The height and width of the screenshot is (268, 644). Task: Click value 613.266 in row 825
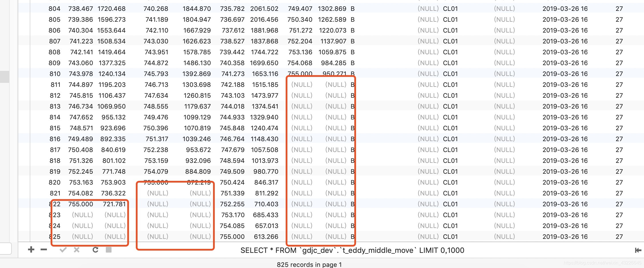click(266, 237)
